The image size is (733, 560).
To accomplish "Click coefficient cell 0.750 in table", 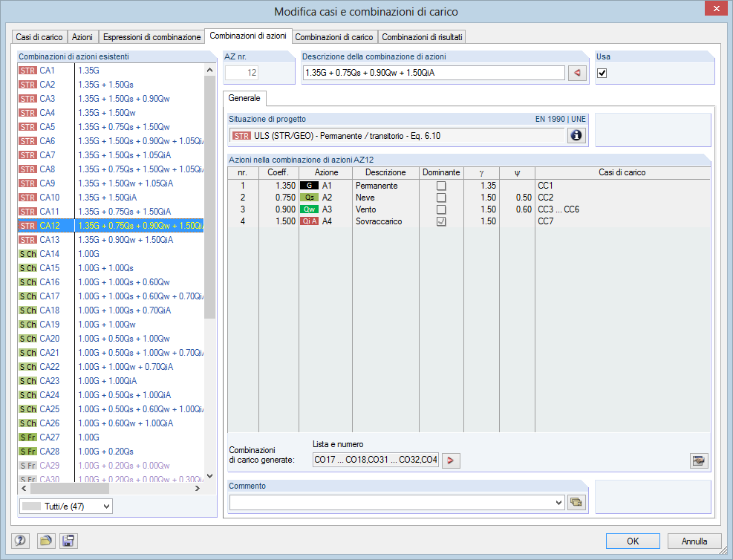I will coord(279,198).
